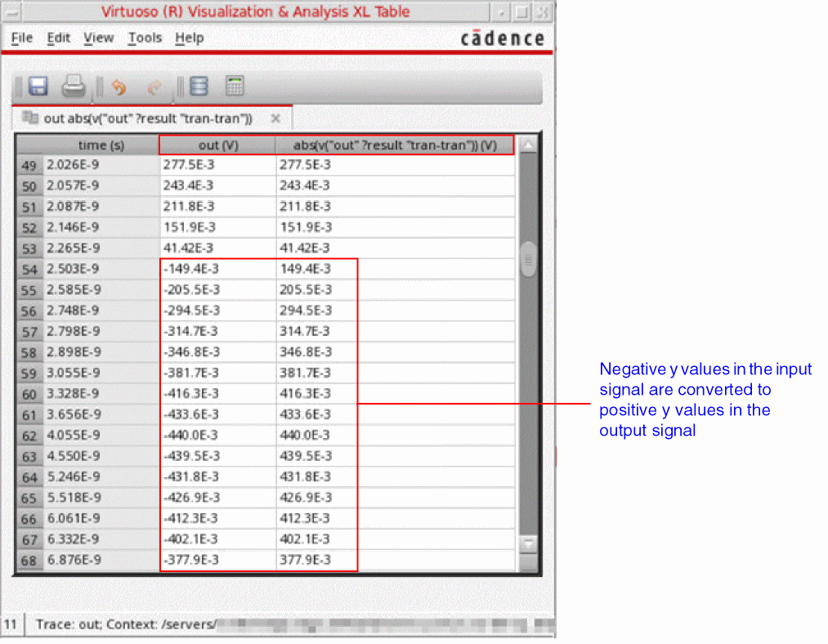828x644 pixels.
Task: Click time cell 3.328E-9
Action: click(x=101, y=394)
